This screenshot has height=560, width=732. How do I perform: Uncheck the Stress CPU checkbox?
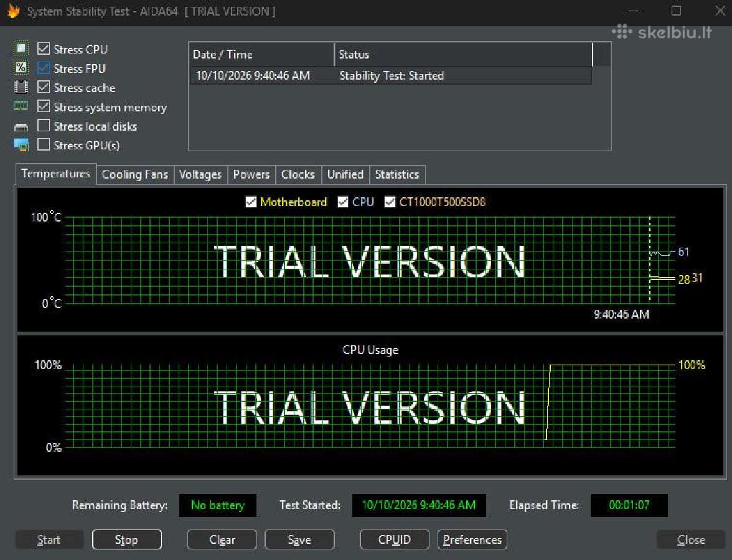click(44, 48)
